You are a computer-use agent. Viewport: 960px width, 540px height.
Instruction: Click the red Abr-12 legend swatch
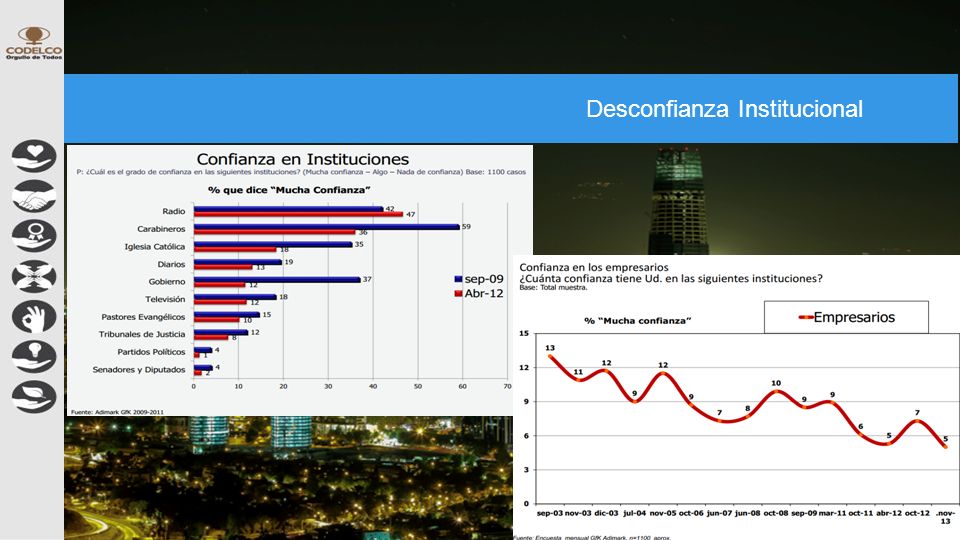pos(458,294)
